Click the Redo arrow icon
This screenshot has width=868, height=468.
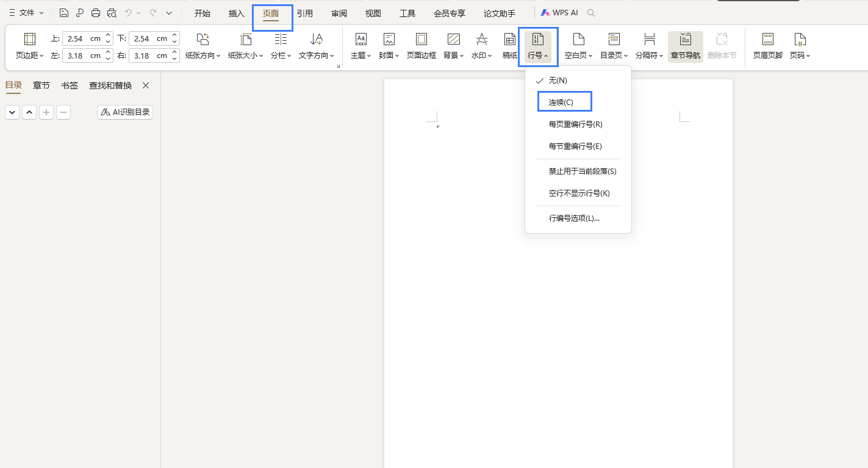click(153, 13)
